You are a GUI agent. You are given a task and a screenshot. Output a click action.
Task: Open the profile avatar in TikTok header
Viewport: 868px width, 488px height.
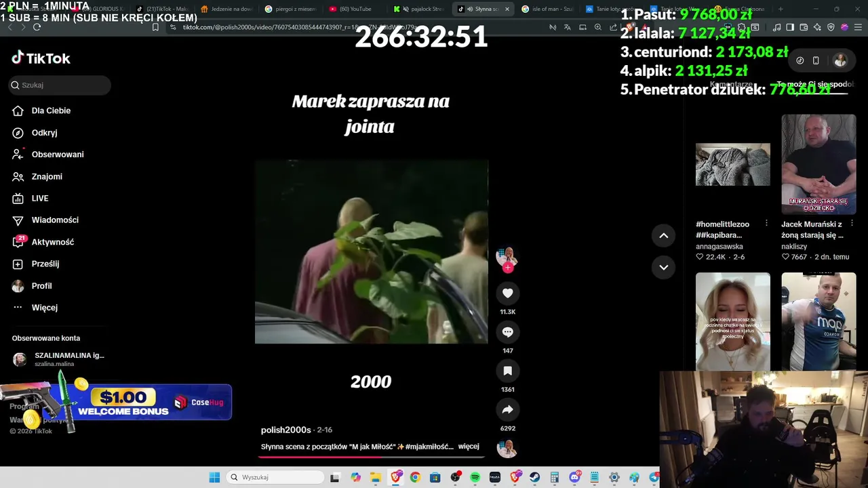(x=840, y=60)
